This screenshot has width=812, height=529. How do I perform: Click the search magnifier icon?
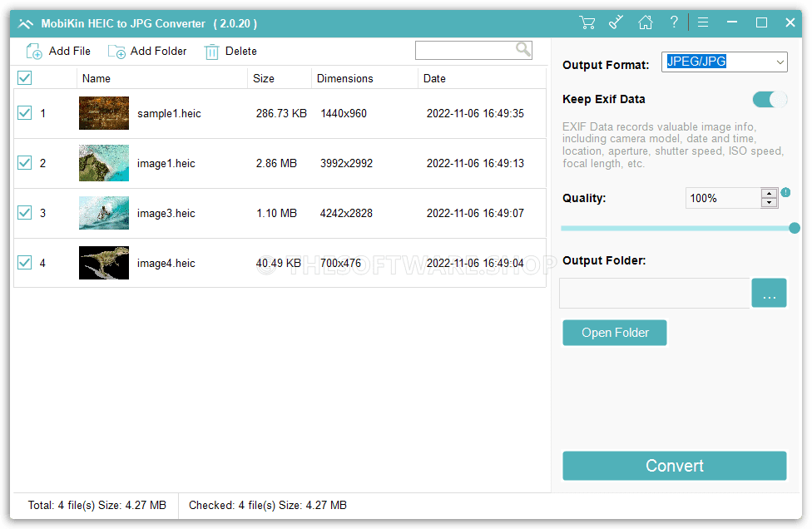(x=523, y=50)
